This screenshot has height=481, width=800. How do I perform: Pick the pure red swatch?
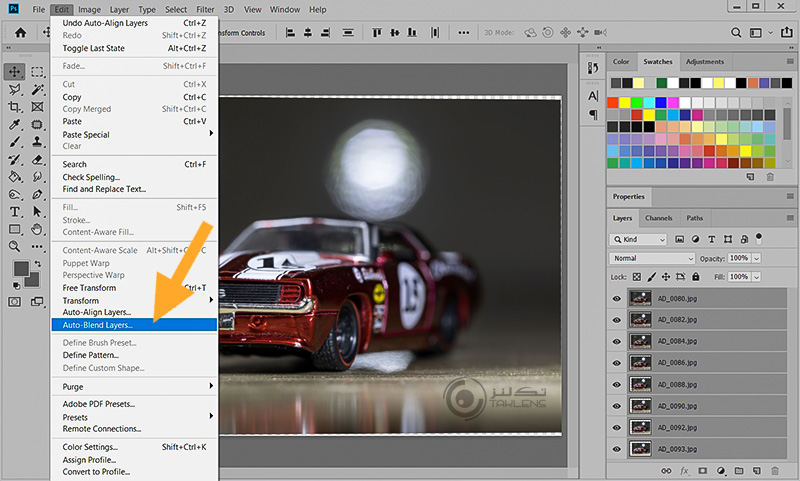click(x=613, y=101)
